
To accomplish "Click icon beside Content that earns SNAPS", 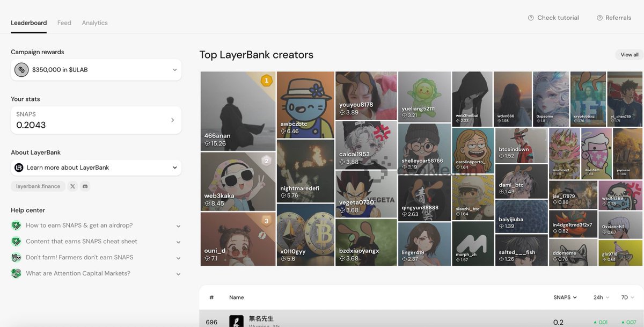I will [x=16, y=242].
